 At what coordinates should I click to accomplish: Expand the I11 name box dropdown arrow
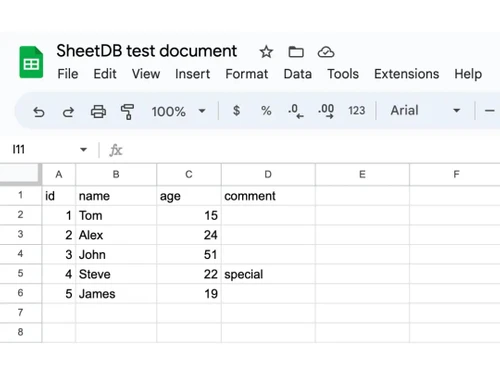tap(83, 150)
